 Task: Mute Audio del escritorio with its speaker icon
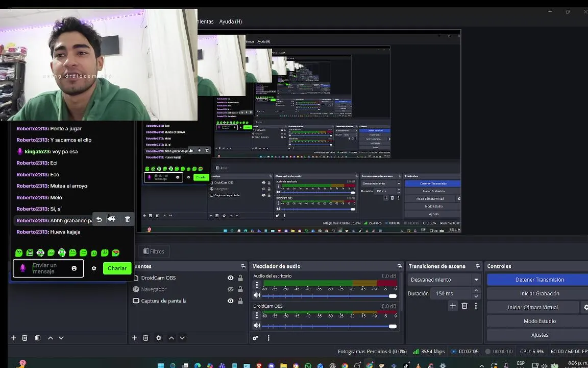pos(257,295)
